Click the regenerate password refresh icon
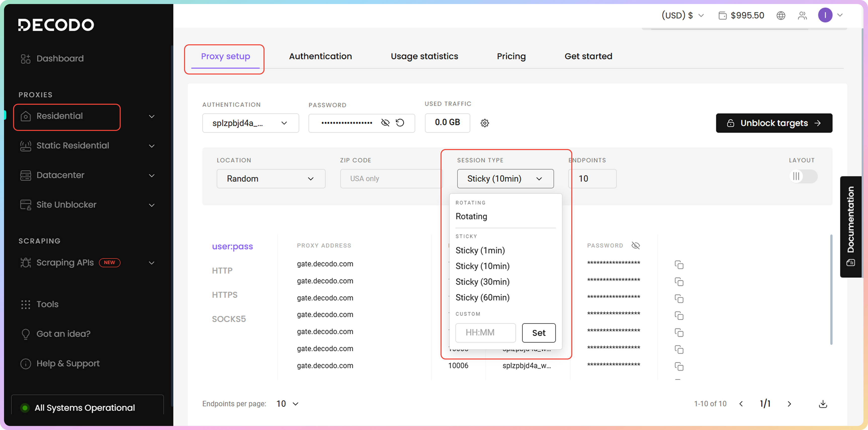The width and height of the screenshot is (868, 430). click(400, 123)
